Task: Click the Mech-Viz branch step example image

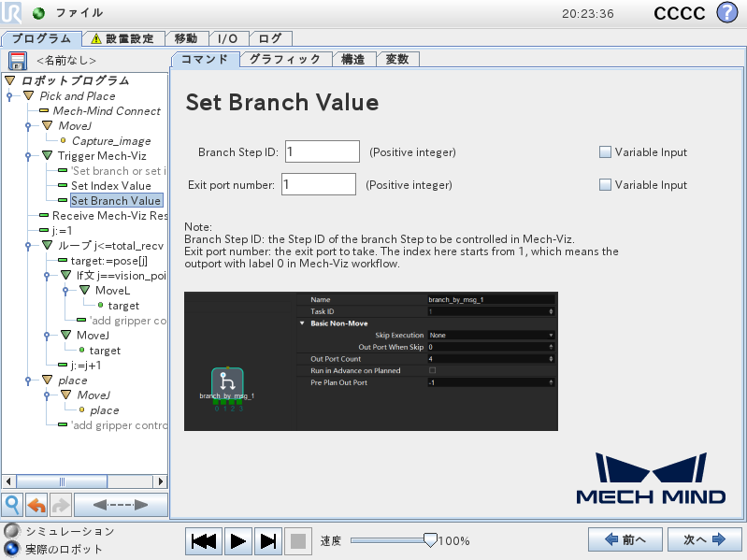Action: tap(371, 362)
